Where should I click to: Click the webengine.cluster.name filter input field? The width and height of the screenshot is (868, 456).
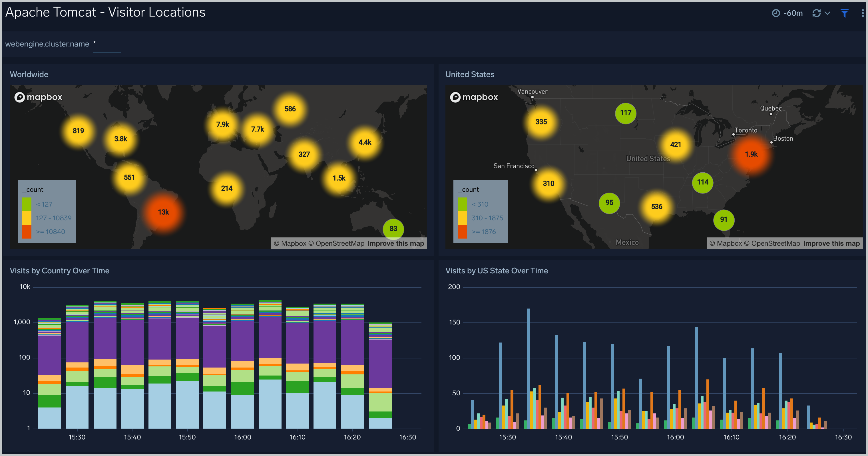[107, 44]
